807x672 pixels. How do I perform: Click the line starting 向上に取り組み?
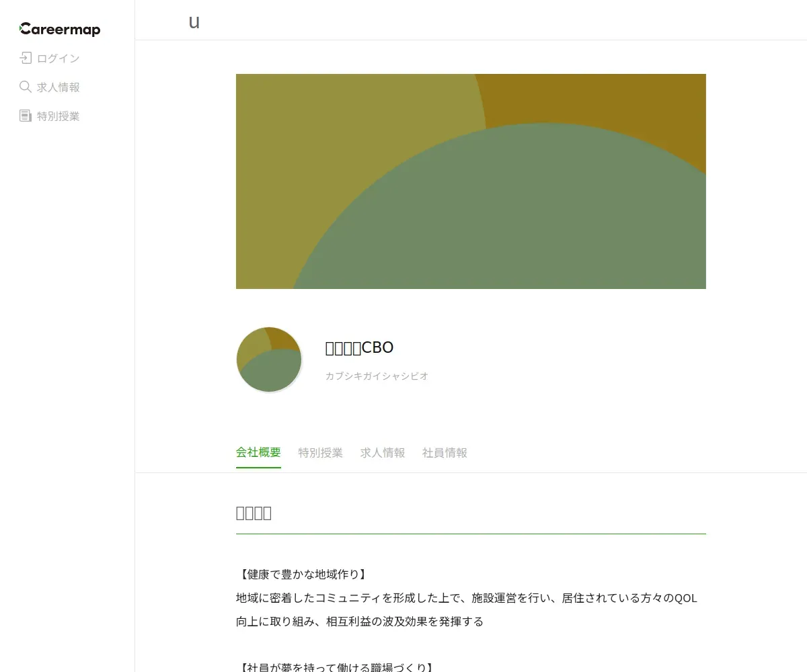click(x=360, y=622)
